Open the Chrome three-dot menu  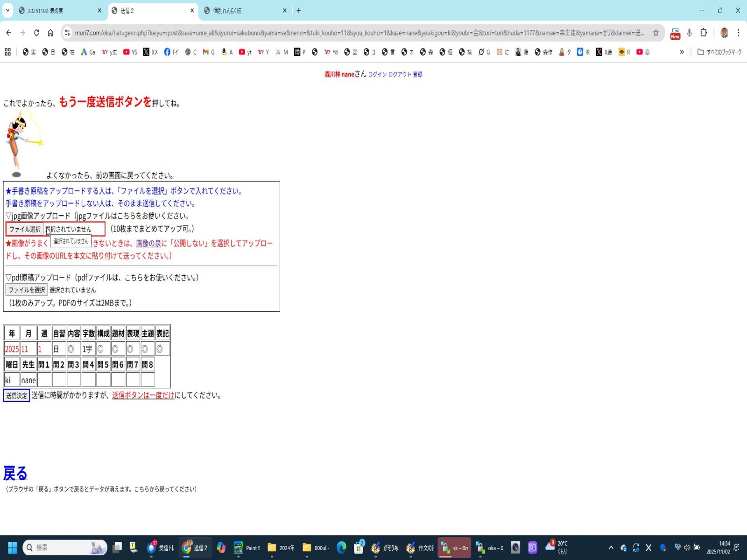pyautogui.click(x=738, y=33)
